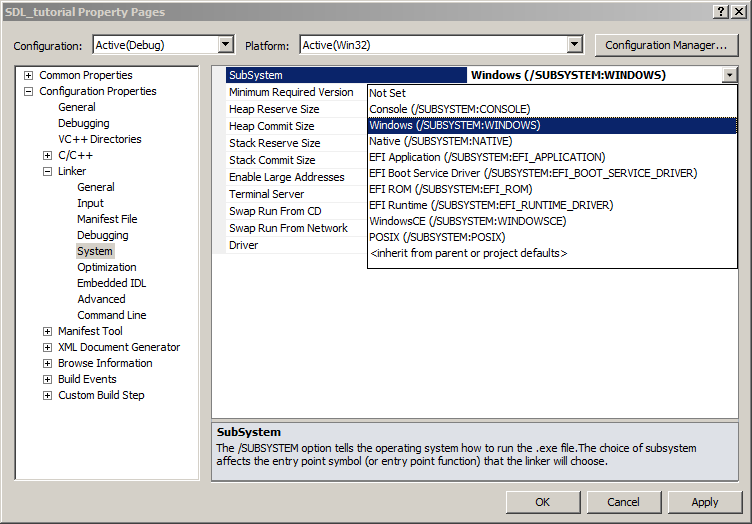Choose Console (/SUBSYSTEM:CONSOLE) option
The height and width of the screenshot is (524, 752).
click(x=552, y=109)
